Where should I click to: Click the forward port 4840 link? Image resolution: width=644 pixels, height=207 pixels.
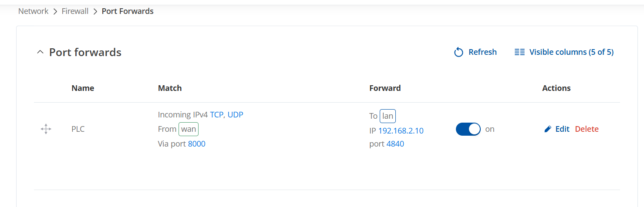point(395,144)
